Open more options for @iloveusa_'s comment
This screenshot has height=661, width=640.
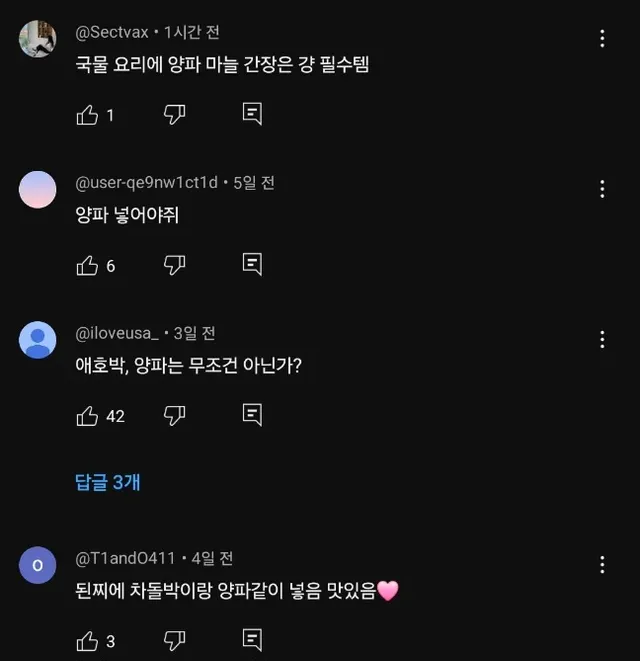click(602, 339)
